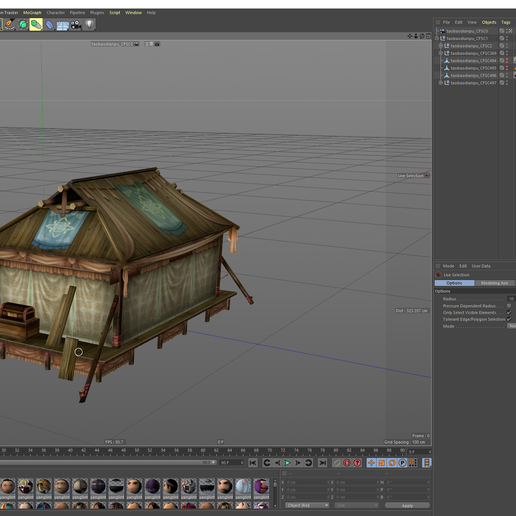
Task: Open the Size coordinate dropdown
Action: point(356,505)
